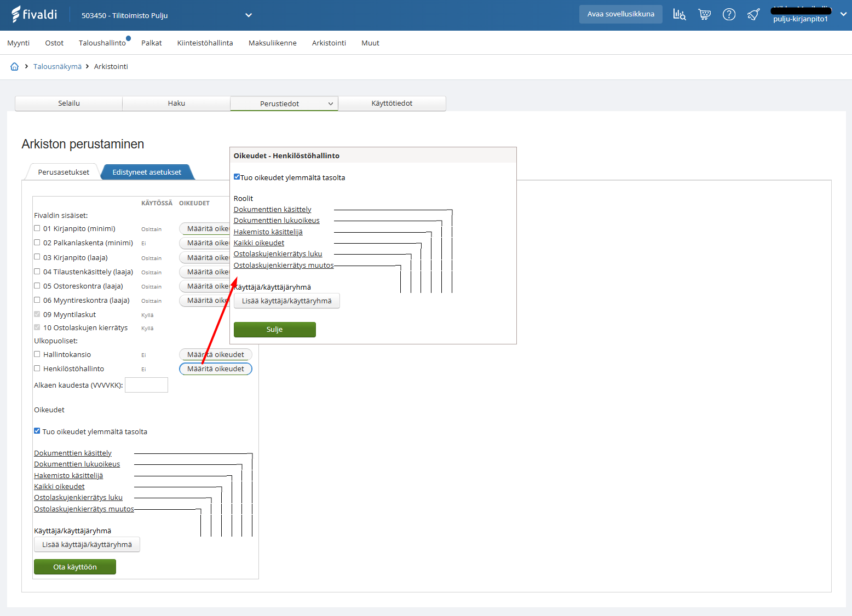This screenshot has height=616, width=852.
Task: Toggle the 02 Palkanlaskenta (minimi) checkbox
Action: coord(37,243)
